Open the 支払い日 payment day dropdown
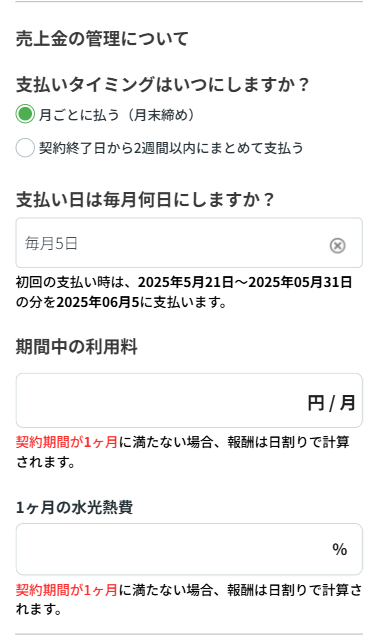 click(189, 243)
